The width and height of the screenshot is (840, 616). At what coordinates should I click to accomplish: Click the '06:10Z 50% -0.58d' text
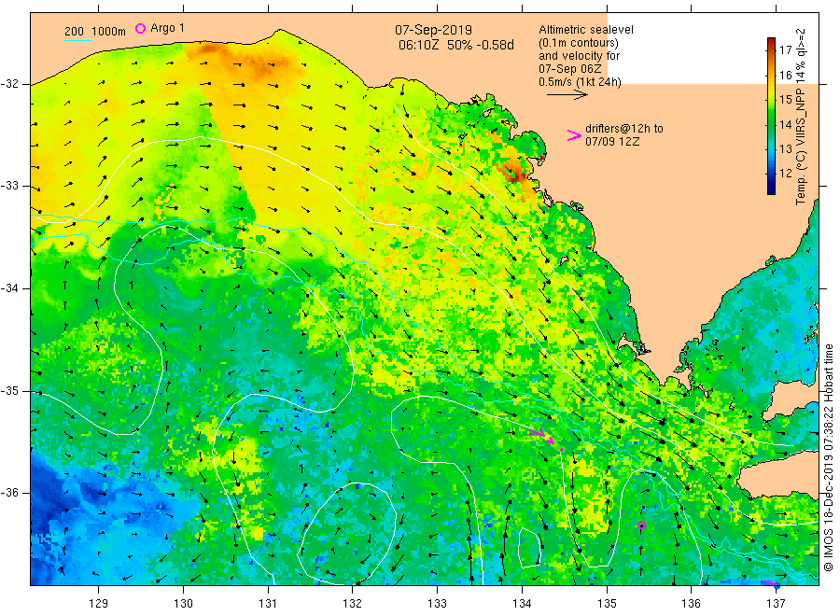[455, 45]
